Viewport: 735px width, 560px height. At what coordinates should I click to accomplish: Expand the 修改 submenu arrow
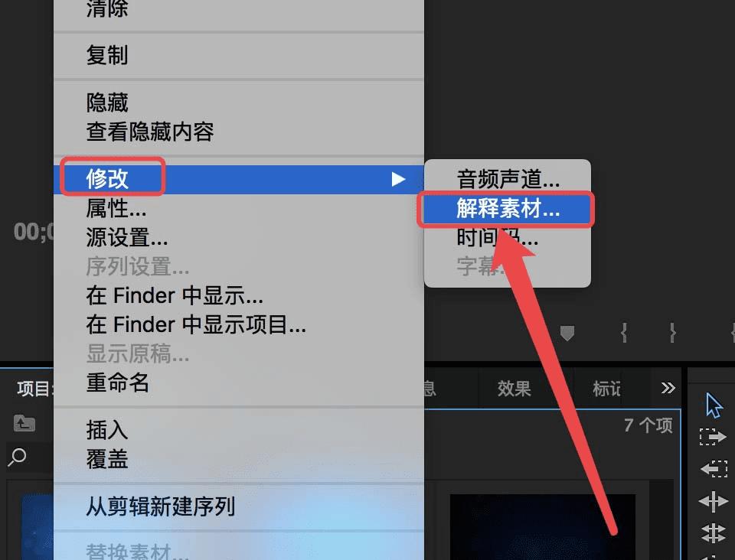tap(398, 179)
